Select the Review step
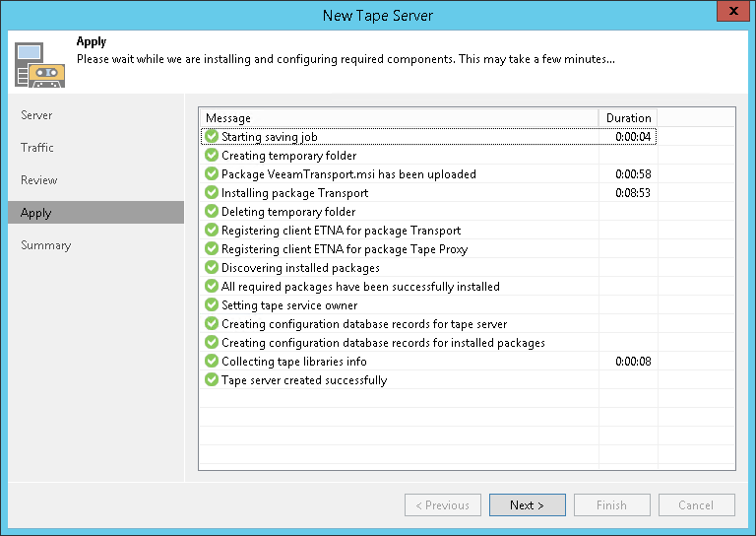The image size is (756, 536). (39, 180)
